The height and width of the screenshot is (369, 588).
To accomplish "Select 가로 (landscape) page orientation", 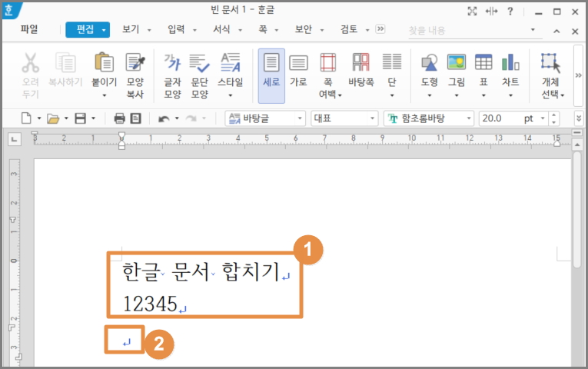I will tap(298, 70).
